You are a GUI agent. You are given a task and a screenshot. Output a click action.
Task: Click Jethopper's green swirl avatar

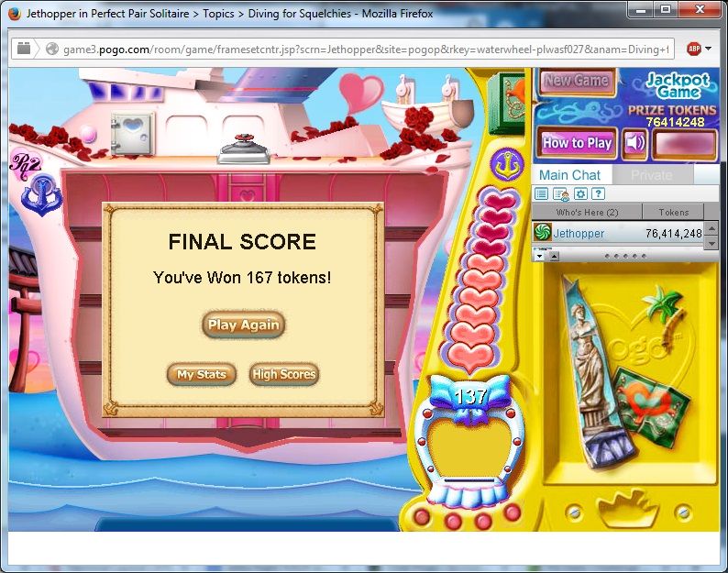click(542, 232)
